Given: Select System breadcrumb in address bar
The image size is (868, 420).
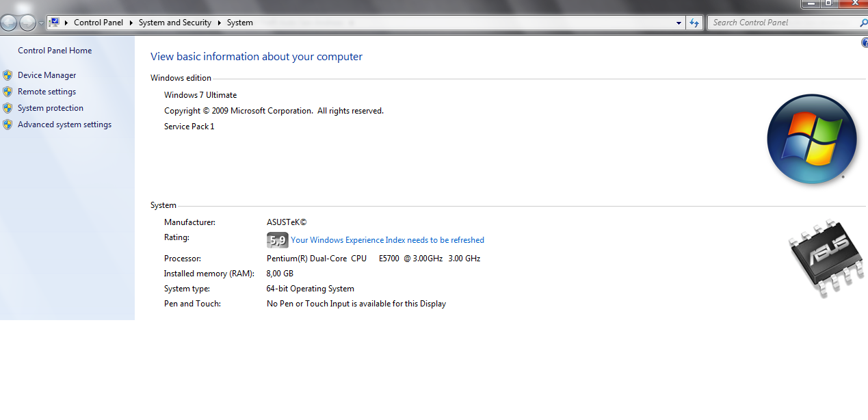Looking at the screenshot, I should [x=240, y=23].
